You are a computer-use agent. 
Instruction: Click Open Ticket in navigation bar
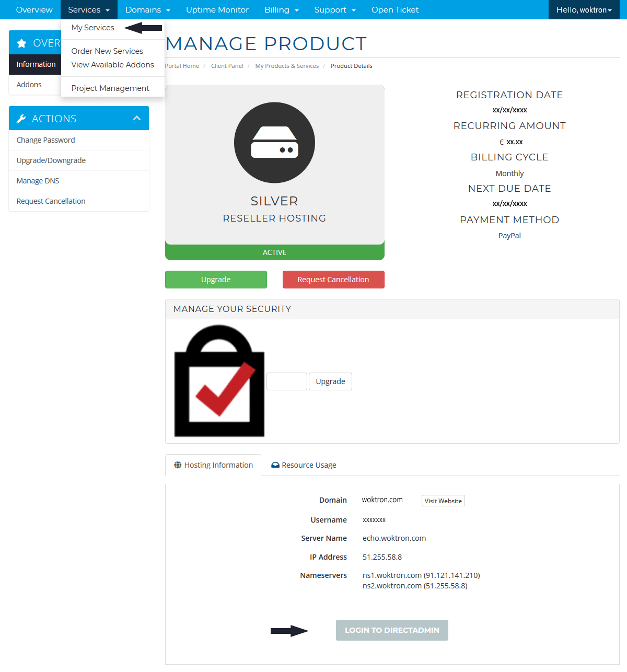point(395,9)
